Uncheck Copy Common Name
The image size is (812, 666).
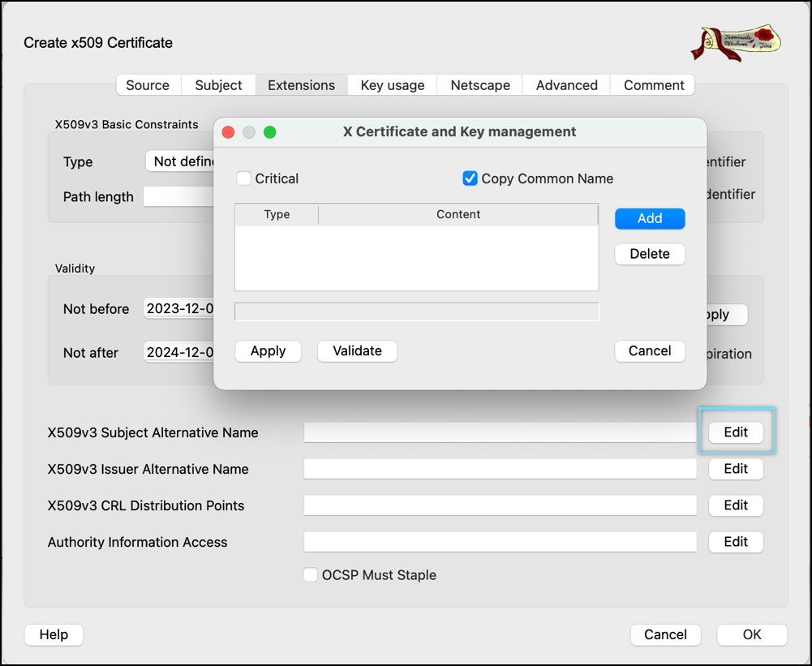pos(470,178)
